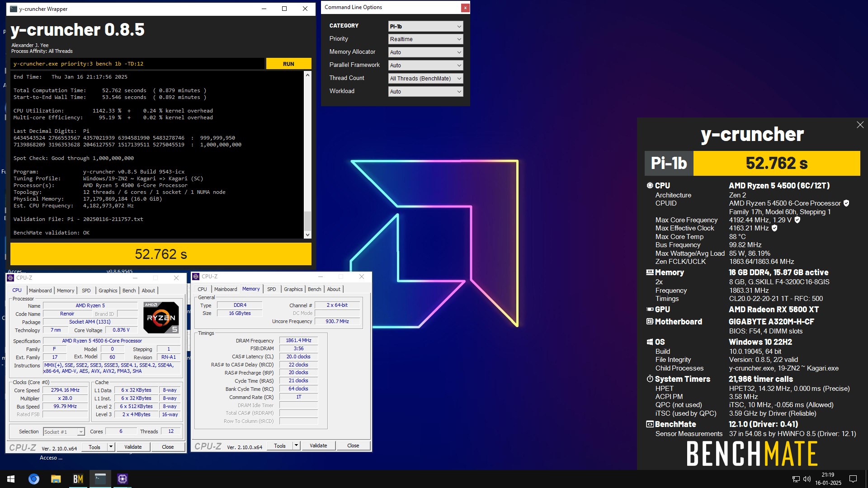Open the Priority Realtime dropdown

pyautogui.click(x=425, y=39)
